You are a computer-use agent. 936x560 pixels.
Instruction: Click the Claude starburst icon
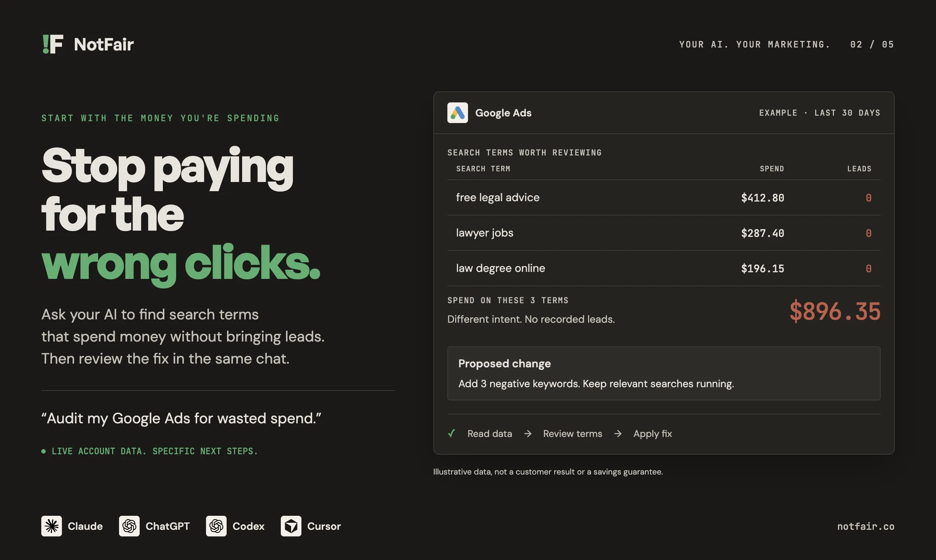pyautogui.click(x=51, y=526)
